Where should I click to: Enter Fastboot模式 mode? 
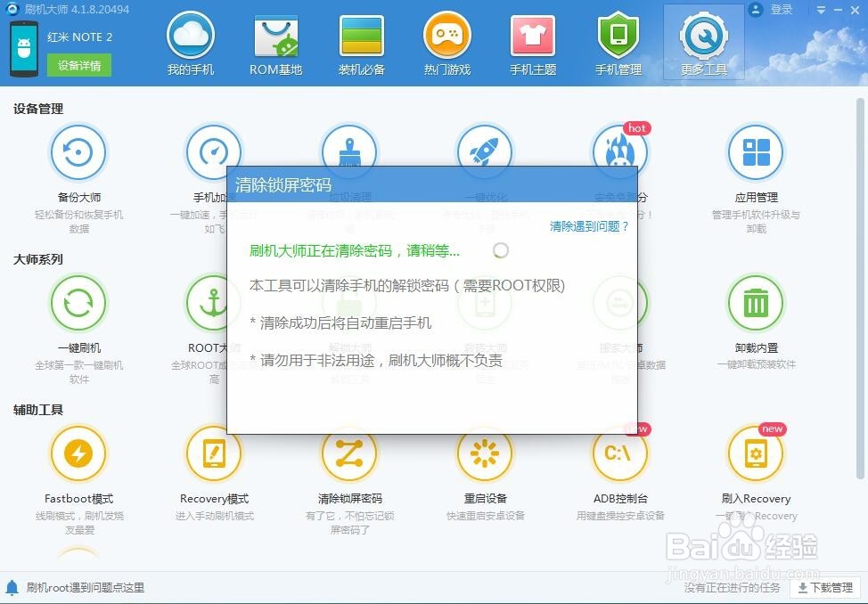tap(78, 454)
